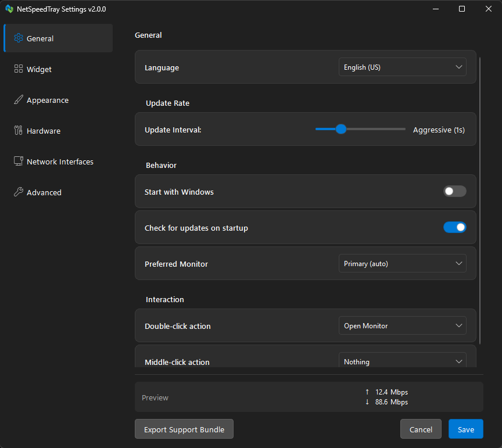Image resolution: width=502 pixels, height=448 pixels.
Task: Open Network Interfaces settings
Action: [x=58, y=161]
